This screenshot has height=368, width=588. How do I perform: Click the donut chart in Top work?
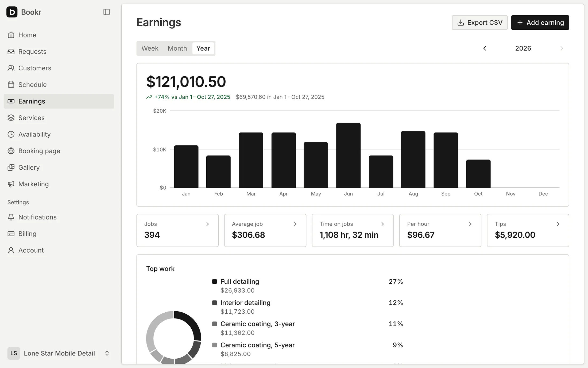(174, 338)
